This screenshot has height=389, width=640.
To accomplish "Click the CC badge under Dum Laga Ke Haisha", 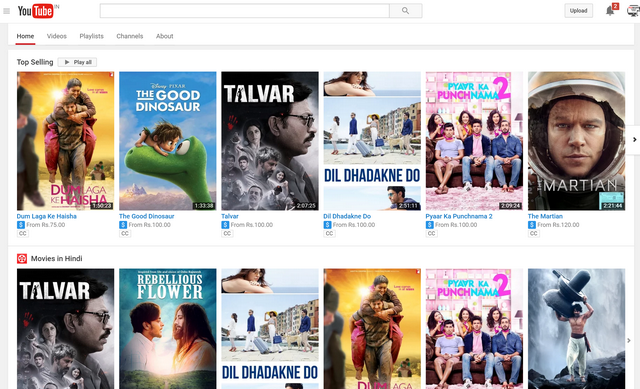I will pos(22,233).
